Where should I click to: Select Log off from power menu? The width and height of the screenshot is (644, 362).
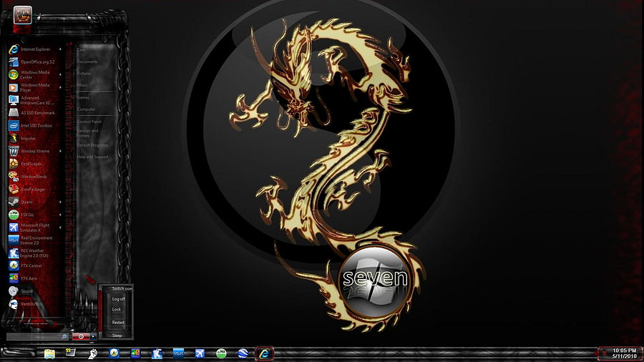click(118, 299)
